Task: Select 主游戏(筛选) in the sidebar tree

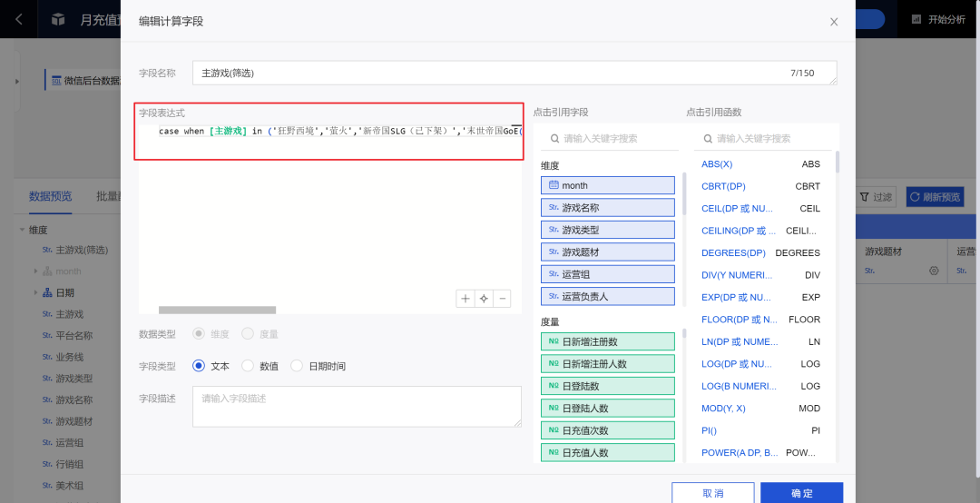Action: (82, 251)
